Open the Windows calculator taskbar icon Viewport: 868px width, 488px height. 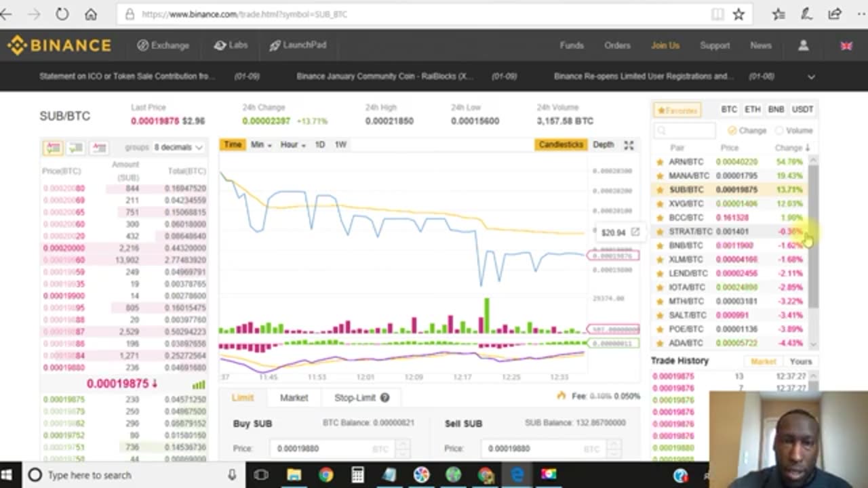coord(357,474)
